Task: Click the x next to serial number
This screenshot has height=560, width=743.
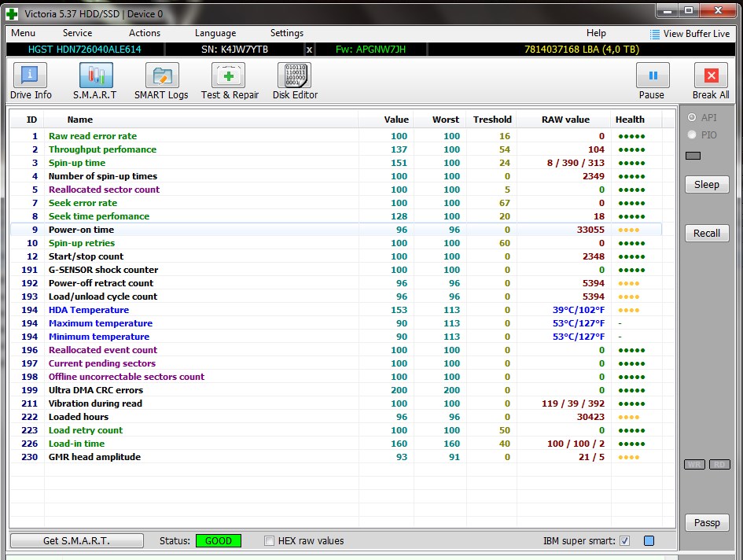Action: coord(310,50)
